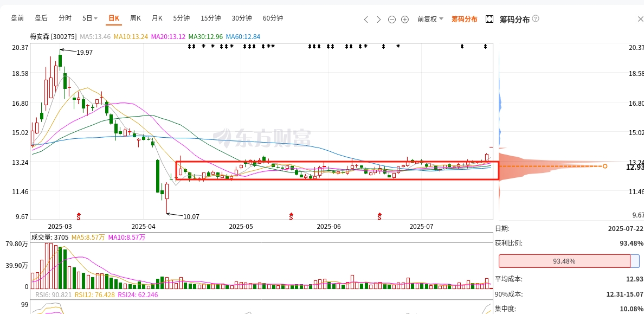Click the volume MA10:8.57万 label
644x314 pixels.
click(x=126, y=237)
